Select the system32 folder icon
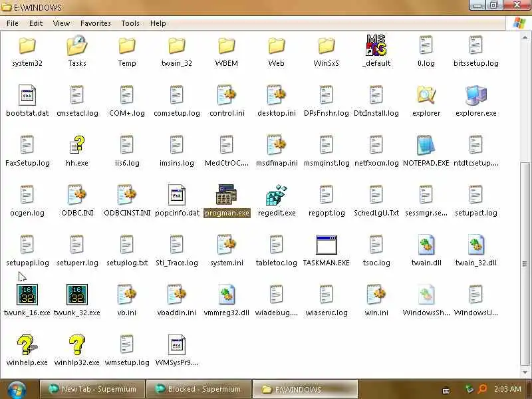The height and width of the screenshot is (399, 532). [x=27, y=45]
